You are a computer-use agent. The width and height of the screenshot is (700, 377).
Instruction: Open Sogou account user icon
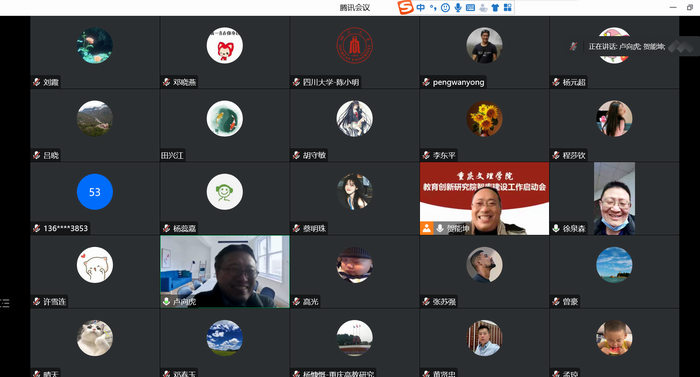point(483,7)
